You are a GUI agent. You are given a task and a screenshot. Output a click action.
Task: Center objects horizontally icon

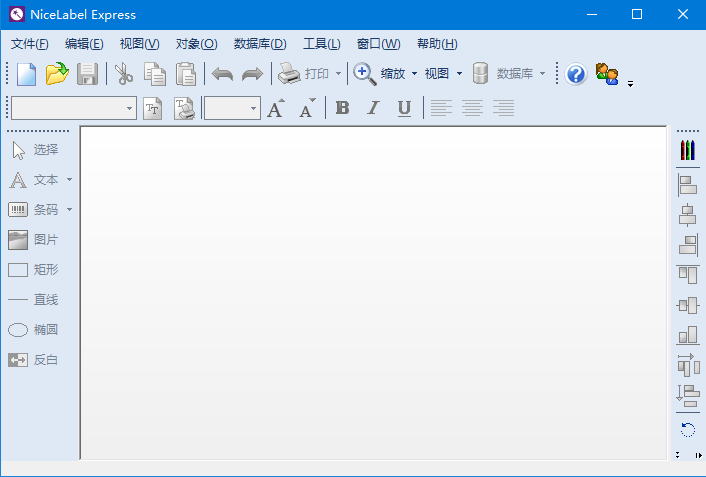tap(688, 215)
